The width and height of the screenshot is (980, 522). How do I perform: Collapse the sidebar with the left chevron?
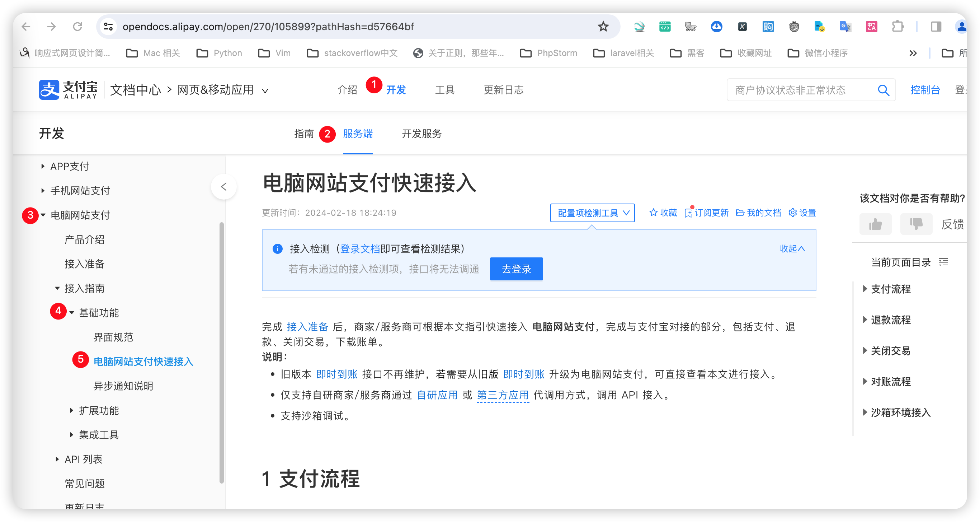click(x=224, y=187)
